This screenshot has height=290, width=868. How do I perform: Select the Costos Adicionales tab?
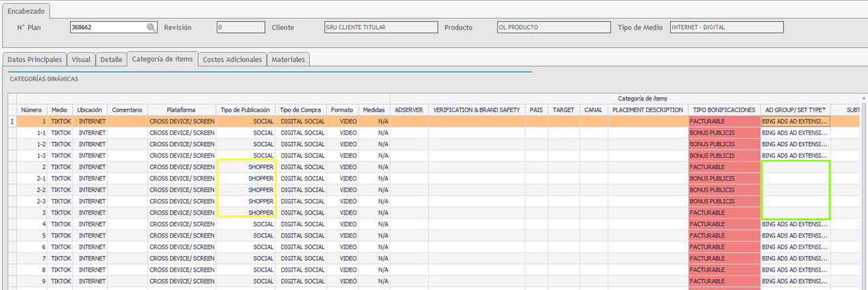[x=232, y=60]
